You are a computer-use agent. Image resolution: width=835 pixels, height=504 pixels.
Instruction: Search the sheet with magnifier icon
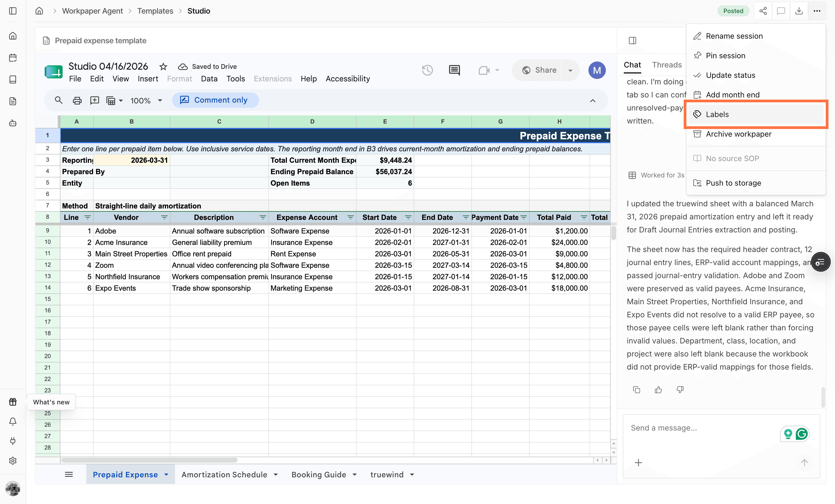59,100
